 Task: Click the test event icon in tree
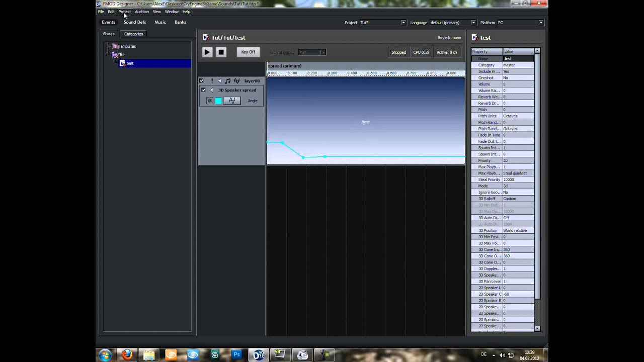122,63
